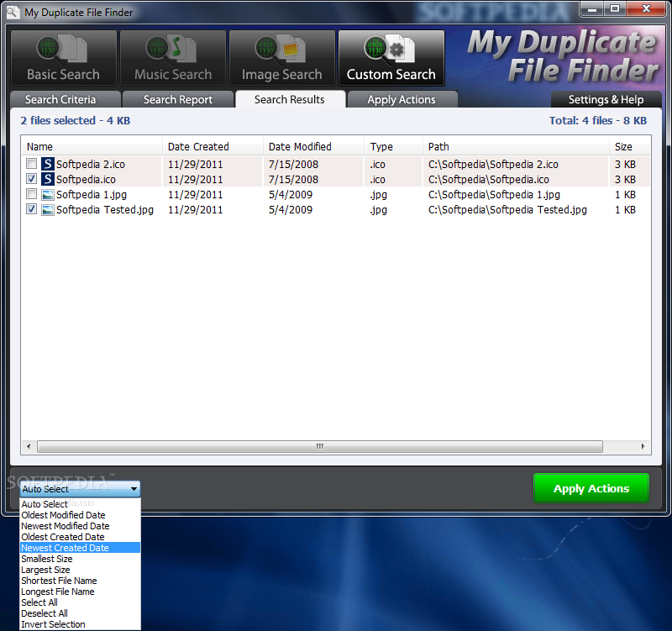This screenshot has width=672, height=631.
Task: Switch to Search Results tab
Action: pyautogui.click(x=290, y=99)
